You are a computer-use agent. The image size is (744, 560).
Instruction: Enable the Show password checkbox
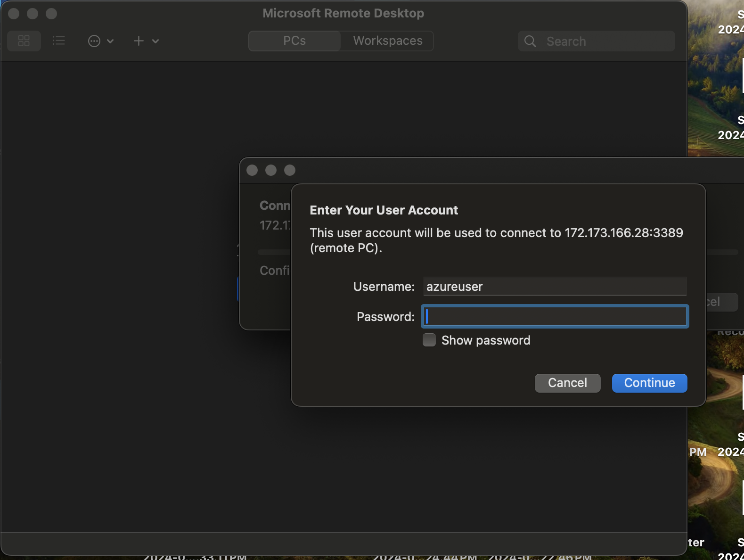pos(429,340)
